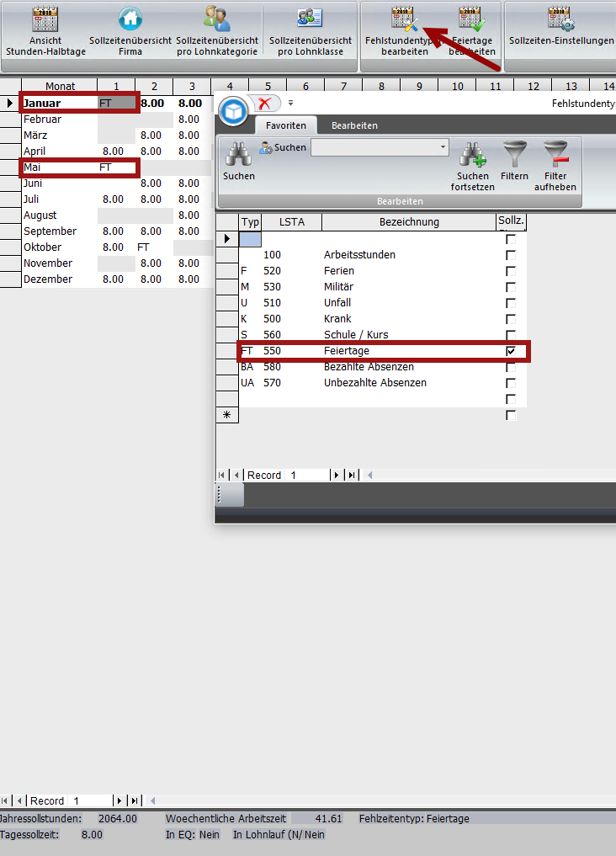Uncheck Sollz. checkbox for Feiertage
Image resolution: width=616 pixels, height=856 pixels.
(511, 351)
